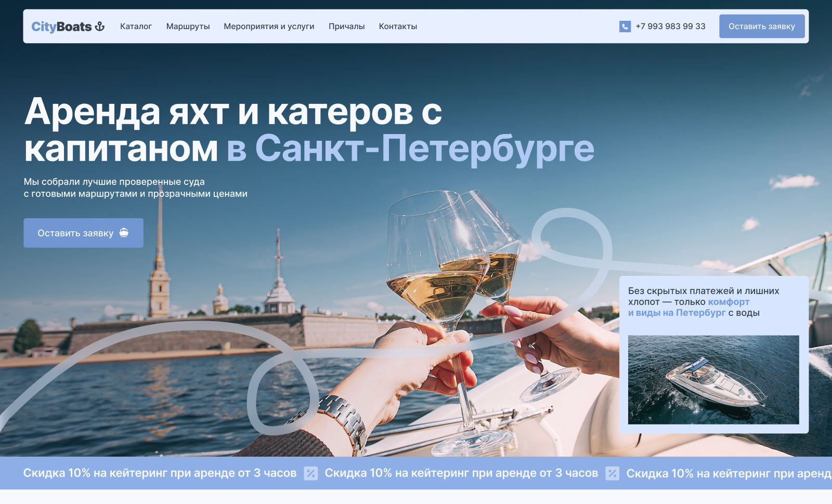Click the phone handset icon in header
The height and width of the screenshot is (504, 832).
(x=625, y=26)
